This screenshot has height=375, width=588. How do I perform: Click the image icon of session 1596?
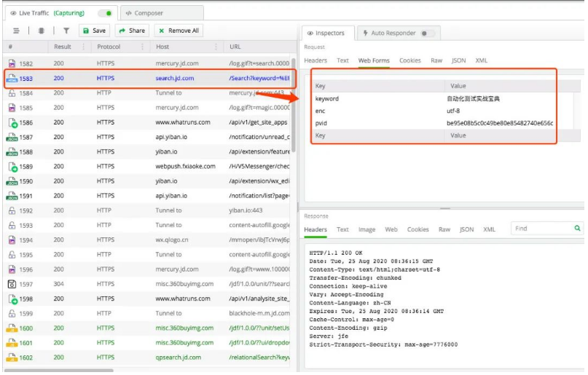(12, 269)
